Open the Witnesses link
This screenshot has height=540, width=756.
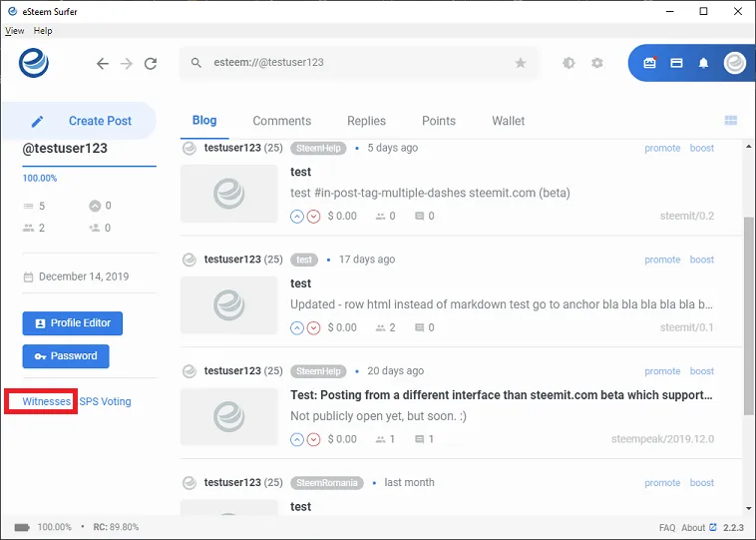pyautogui.click(x=46, y=401)
